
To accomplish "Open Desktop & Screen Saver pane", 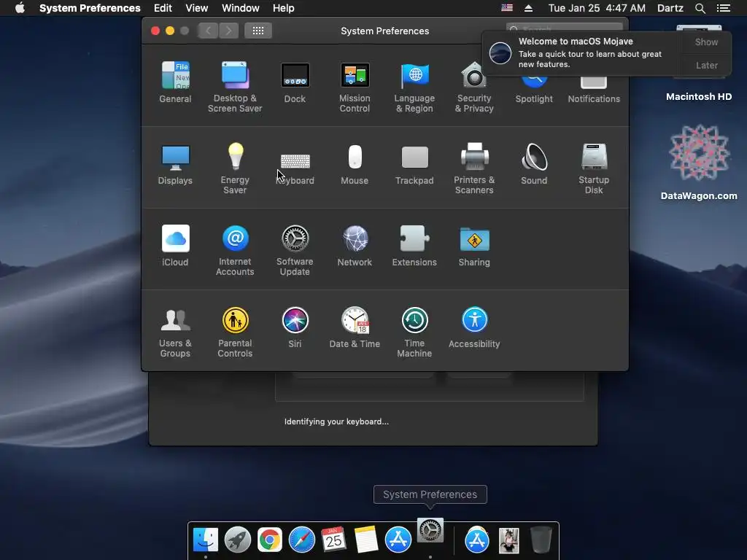I will pos(235,87).
